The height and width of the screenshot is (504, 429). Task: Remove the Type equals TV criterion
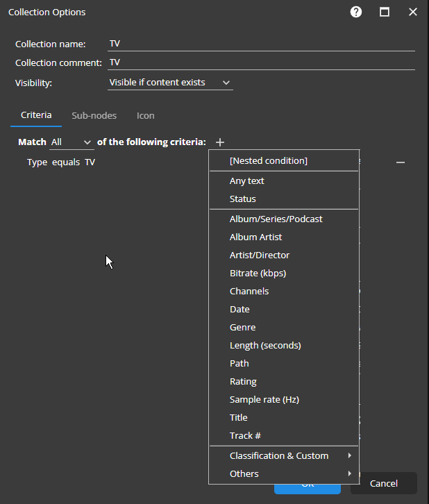pos(401,162)
